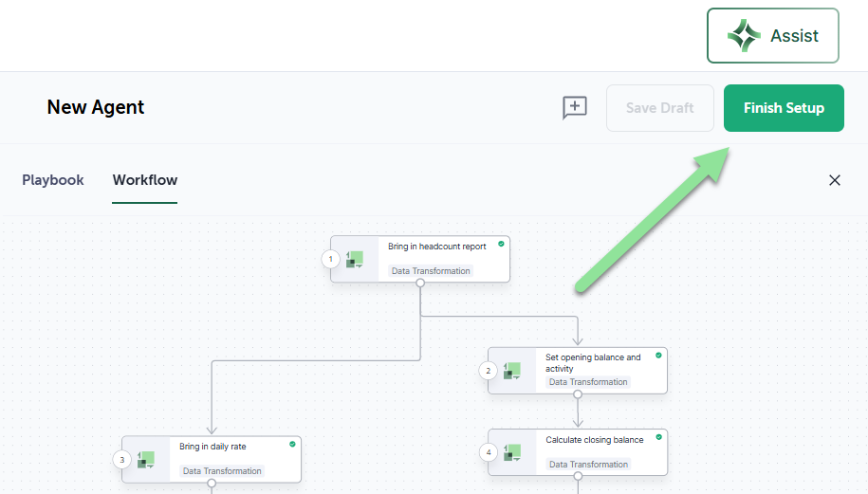The width and height of the screenshot is (868, 494).
Task: Click the output connector of the headcount report node
Action: [420, 283]
